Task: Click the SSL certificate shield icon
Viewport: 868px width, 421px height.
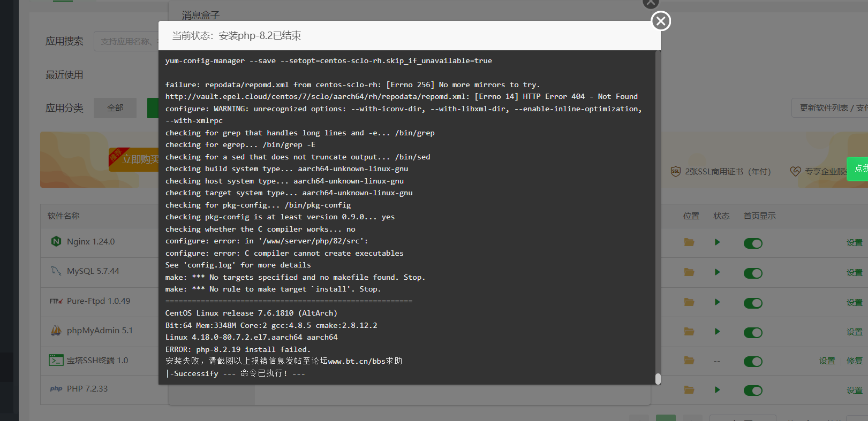Action: (x=676, y=171)
